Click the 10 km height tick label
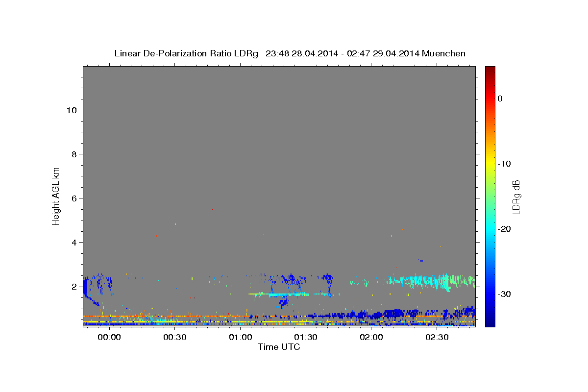 71,110
